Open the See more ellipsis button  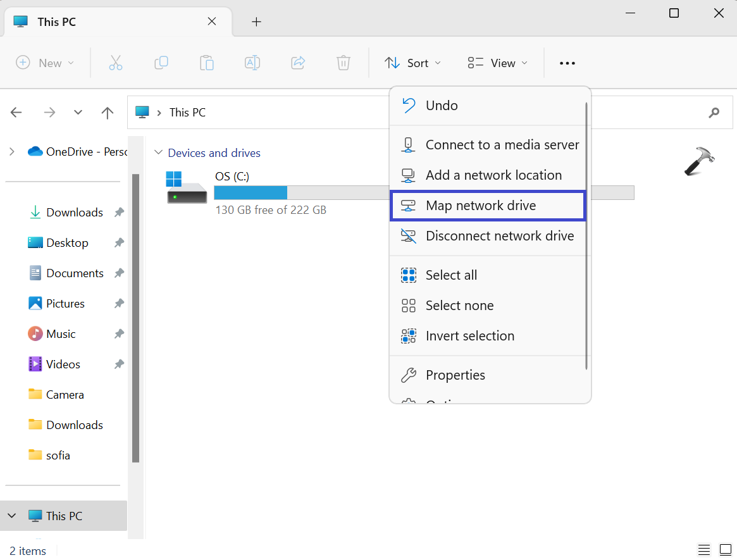point(567,63)
